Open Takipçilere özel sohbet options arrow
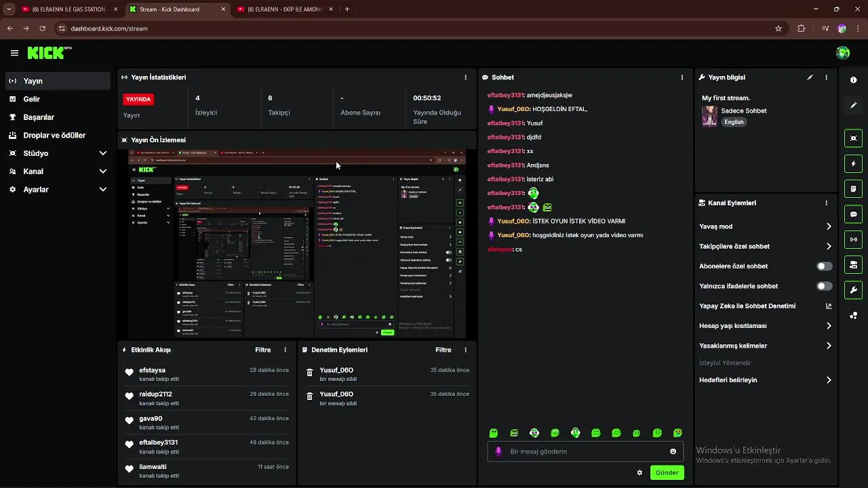The width and height of the screenshot is (868, 488). (x=829, y=247)
